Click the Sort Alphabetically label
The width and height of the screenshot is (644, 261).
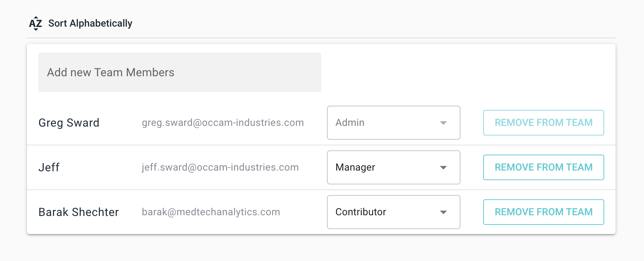click(x=90, y=23)
